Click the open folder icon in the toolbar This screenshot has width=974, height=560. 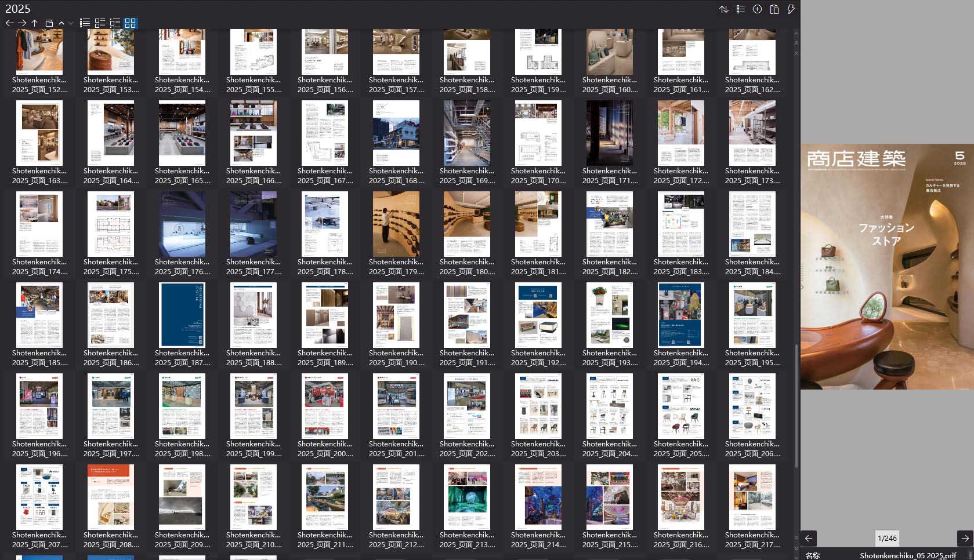[x=49, y=24]
